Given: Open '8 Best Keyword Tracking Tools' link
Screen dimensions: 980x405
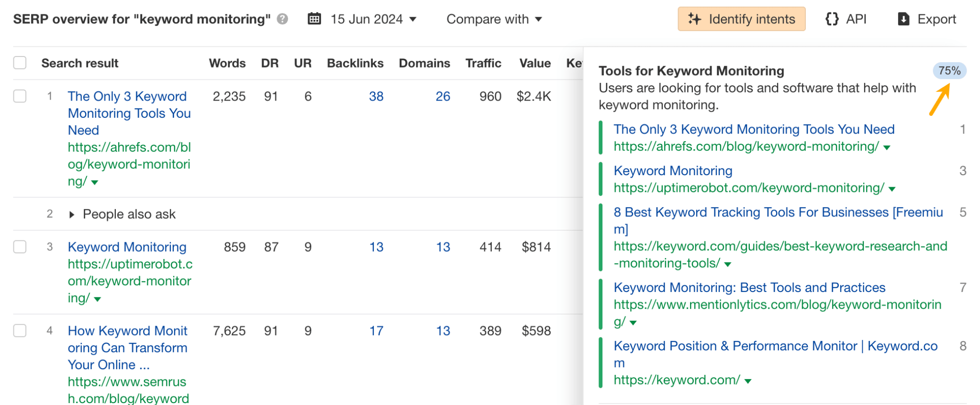Looking at the screenshot, I should [x=779, y=221].
